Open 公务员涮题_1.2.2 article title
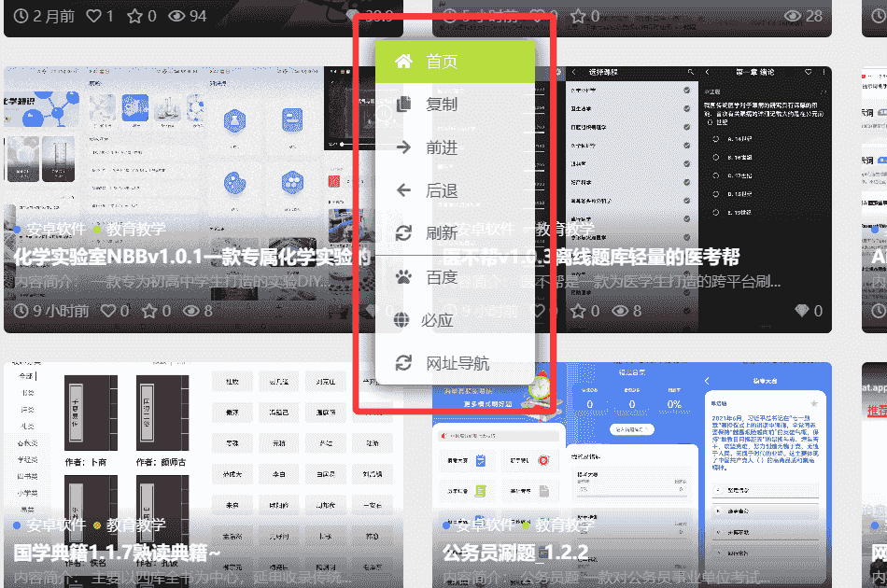The height and width of the screenshot is (588, 887). [516, 553]
